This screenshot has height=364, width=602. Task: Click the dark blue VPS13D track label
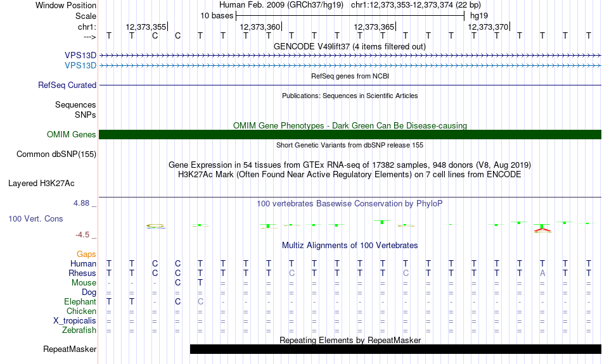point(80,56)
